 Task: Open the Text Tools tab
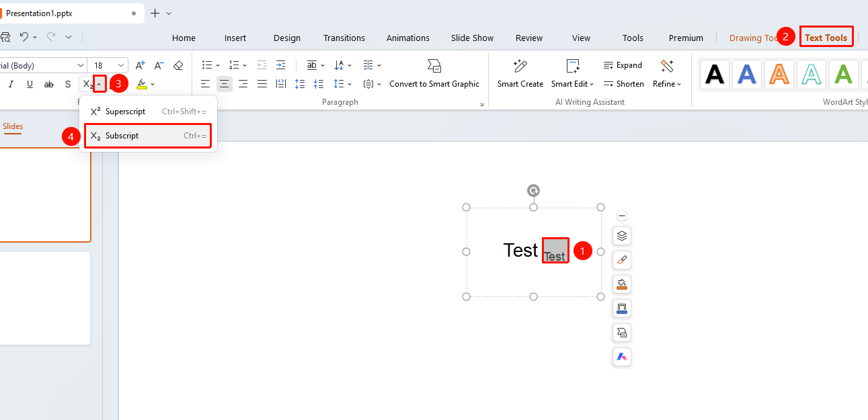coord(826,38)
